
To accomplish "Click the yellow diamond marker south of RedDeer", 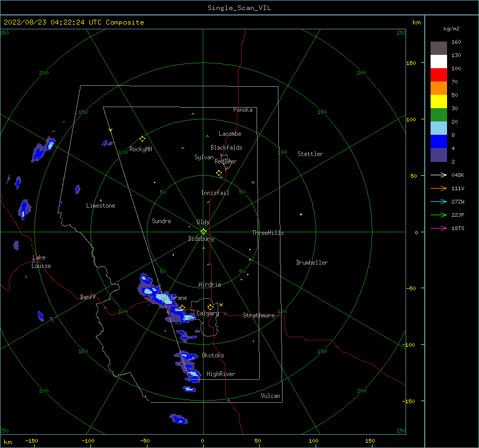I will [x=219, y=173].
